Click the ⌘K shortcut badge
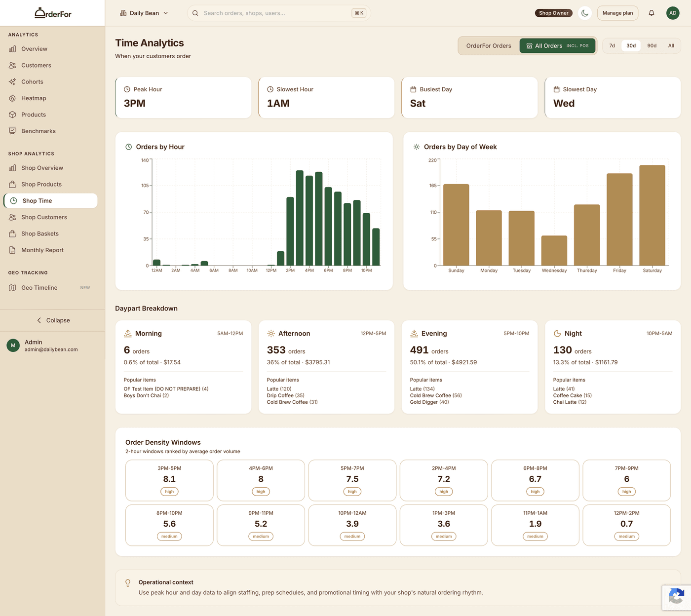The width and height of the screenshot is (691, 616). pyautogui.click(x=359, y=13)
